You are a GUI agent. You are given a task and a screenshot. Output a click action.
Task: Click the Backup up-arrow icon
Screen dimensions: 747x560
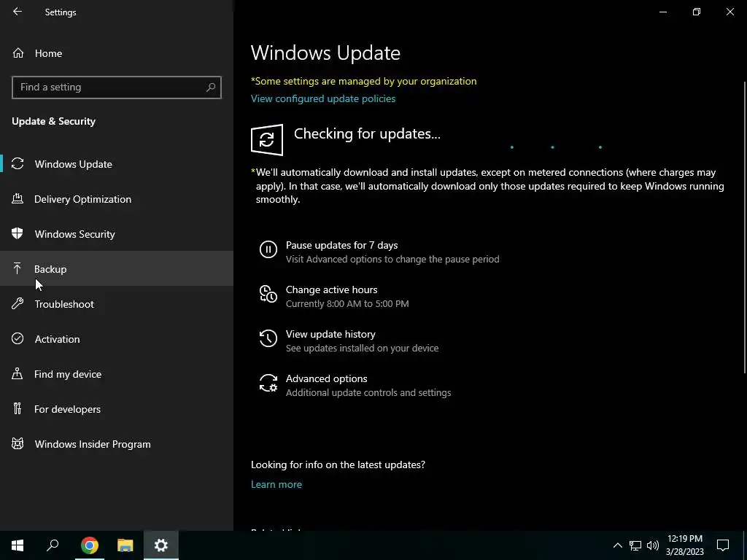(18, 269)
